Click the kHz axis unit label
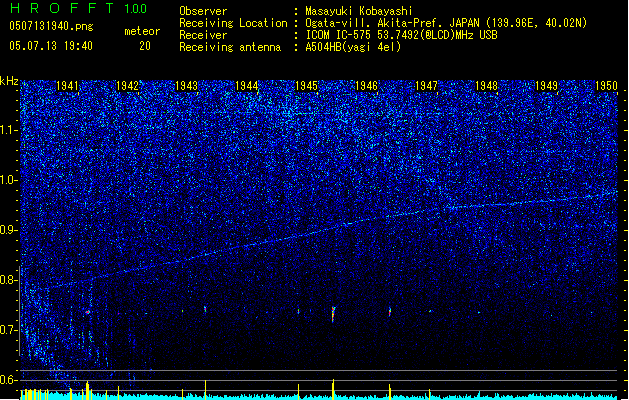 click(x=9, y=81)
